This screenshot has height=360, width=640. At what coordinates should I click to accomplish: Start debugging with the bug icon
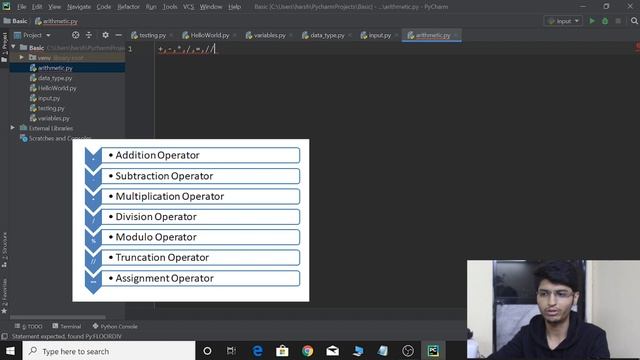(x=605, y=21)
